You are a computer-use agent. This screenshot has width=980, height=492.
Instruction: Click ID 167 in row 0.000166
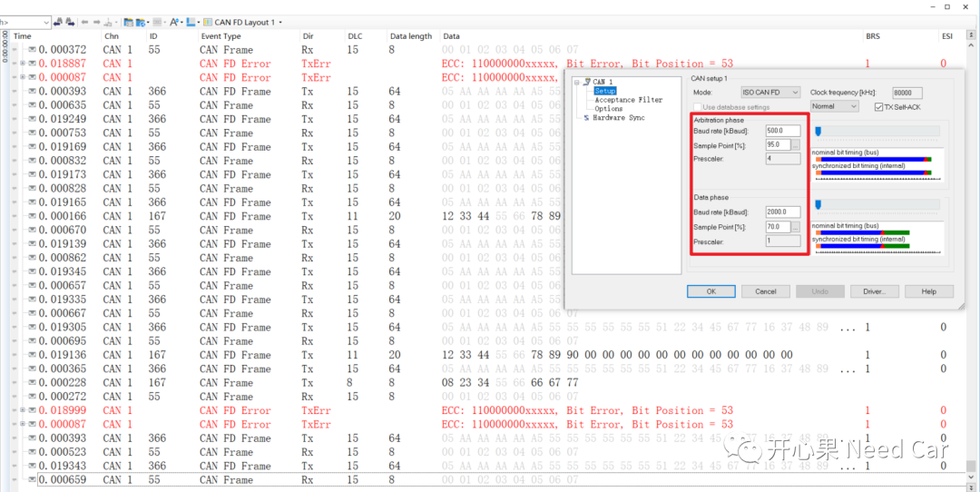click(158, 216)
